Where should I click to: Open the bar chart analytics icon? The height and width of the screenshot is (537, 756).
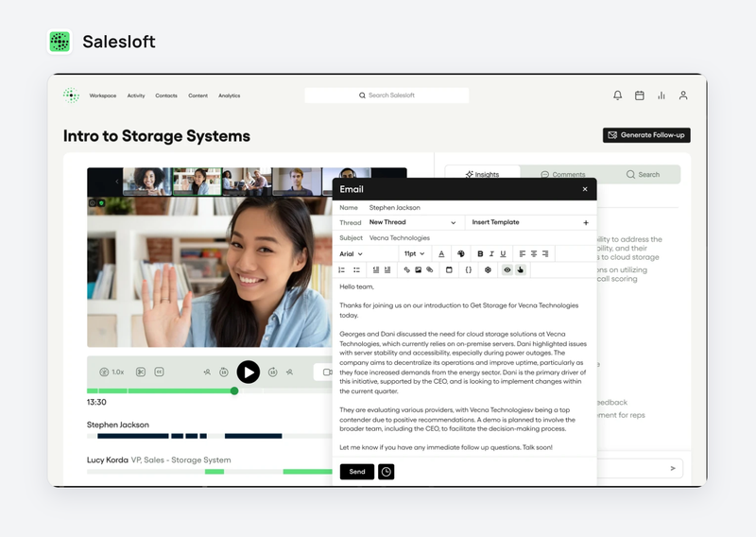tap(661, 95)
